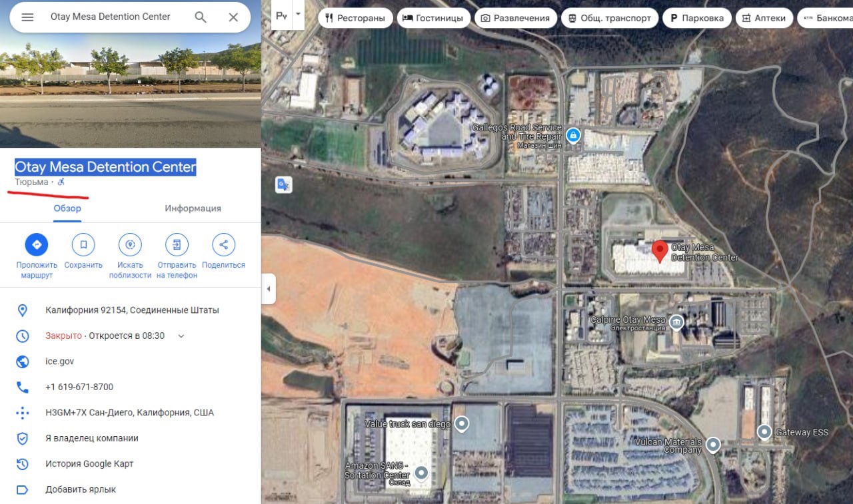Open the language dropdown arrow beside Рус
Screen dimensions: 853x504
[x=298, y=14]
